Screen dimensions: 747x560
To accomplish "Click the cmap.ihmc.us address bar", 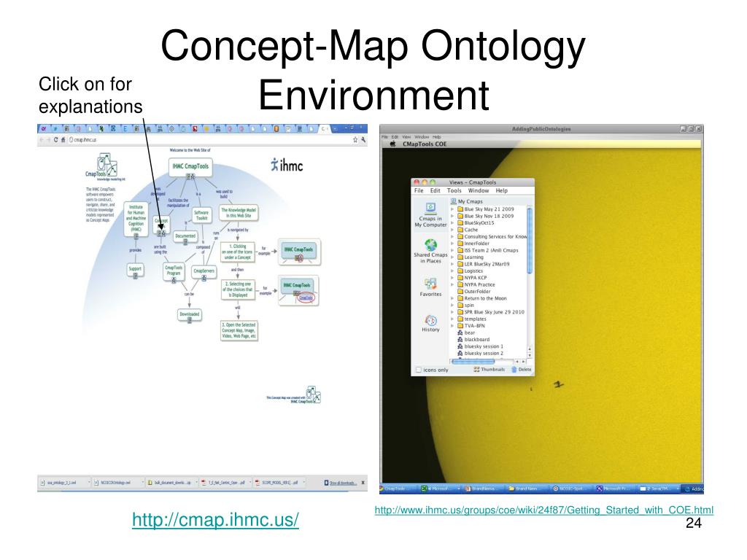I will tap(209, 139).
